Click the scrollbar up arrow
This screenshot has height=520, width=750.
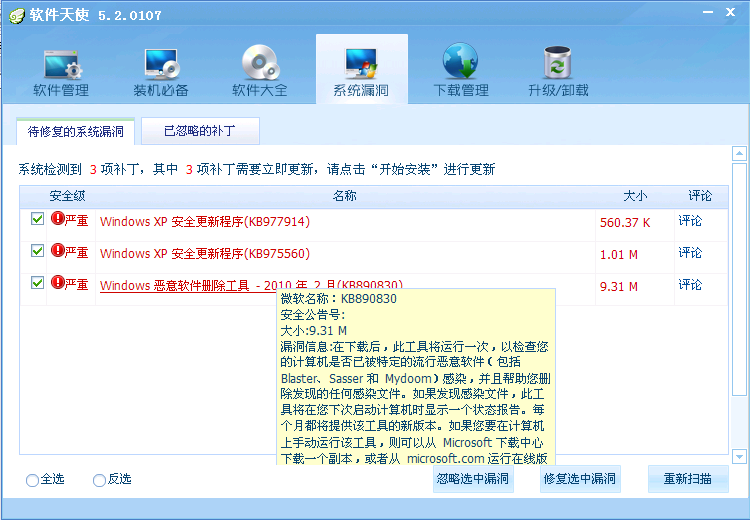pyautogui.click(x=739, y=154)
